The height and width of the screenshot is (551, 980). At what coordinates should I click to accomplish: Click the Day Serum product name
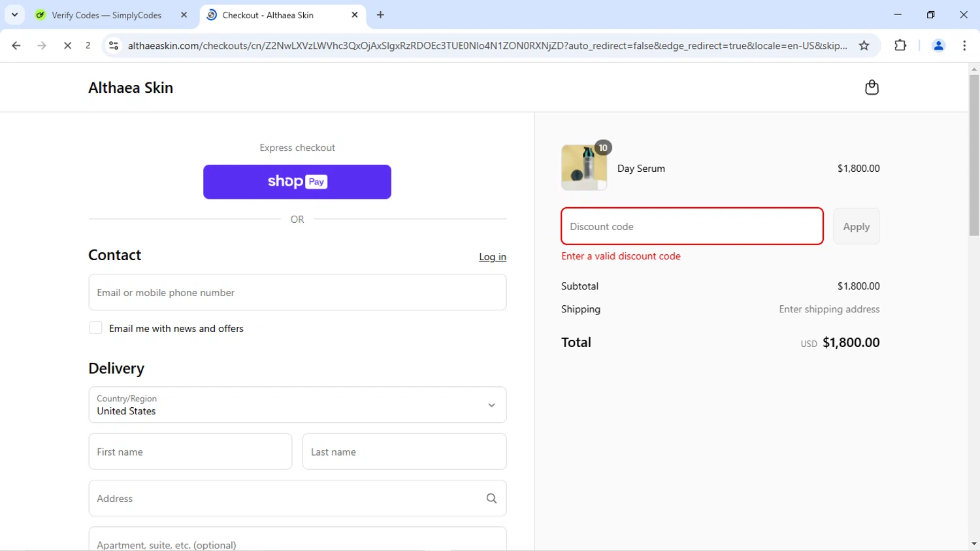[641, 168]
